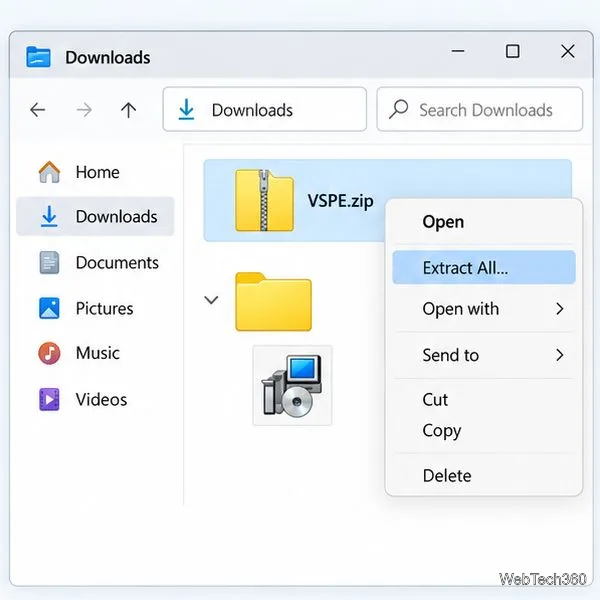Choose Cut from the context menu
The image size is (600, 600).
[484, 400]
